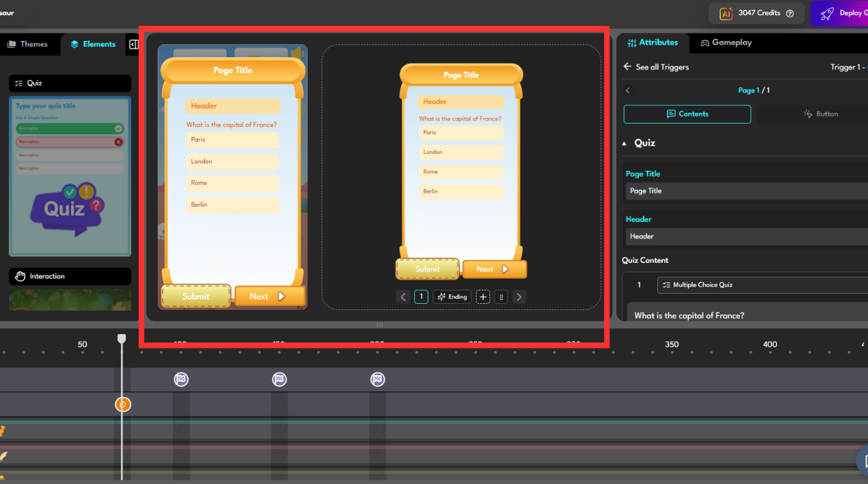
Task: Select the Quiz template thumbnail
Action: pyautogui.click(x=70, y=176)
